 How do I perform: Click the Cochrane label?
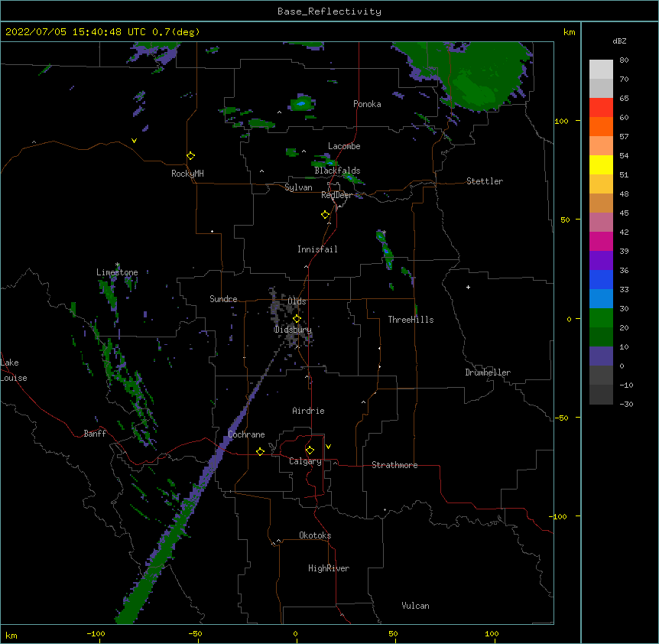246,434
